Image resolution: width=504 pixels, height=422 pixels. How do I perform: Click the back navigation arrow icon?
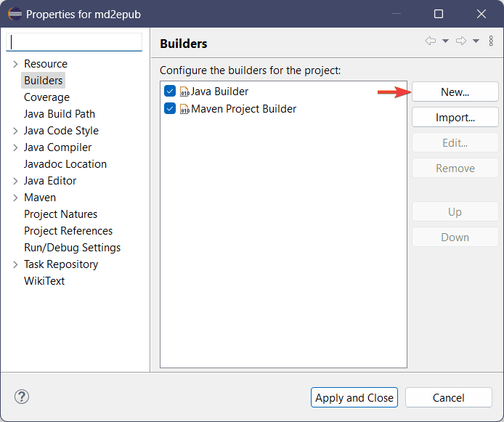click(x=431, y=41)
